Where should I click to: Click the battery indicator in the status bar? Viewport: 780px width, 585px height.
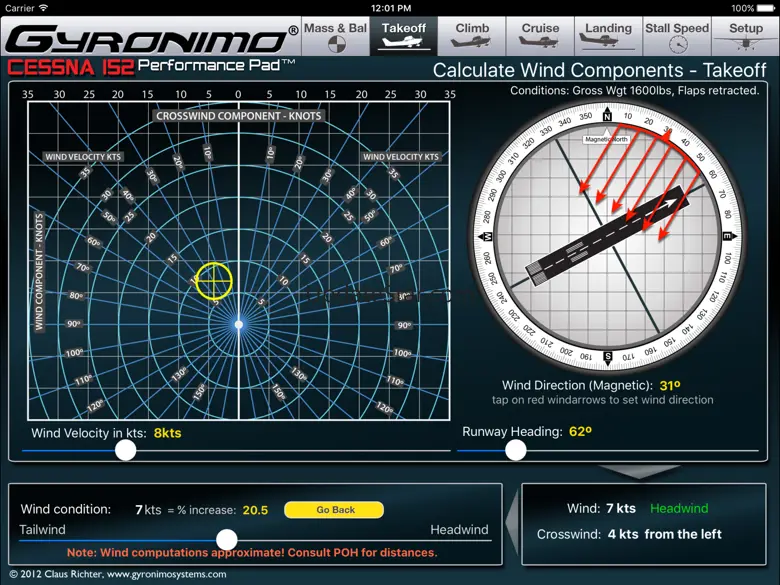765,8
